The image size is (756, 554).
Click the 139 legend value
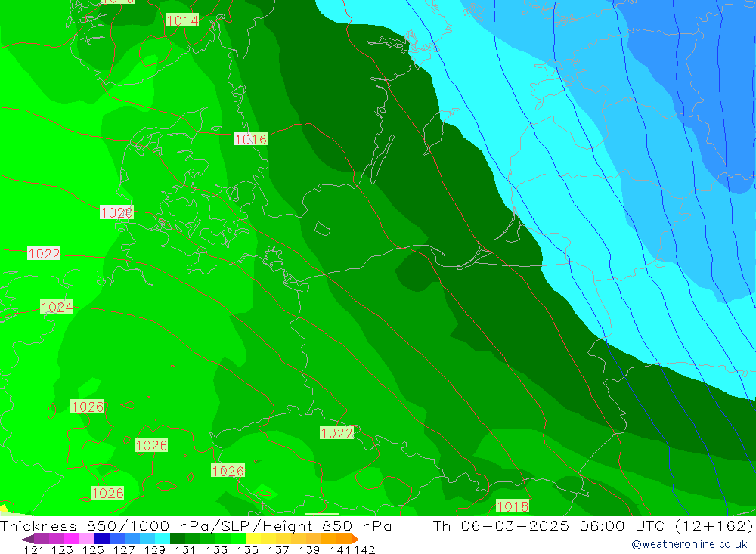309,549
